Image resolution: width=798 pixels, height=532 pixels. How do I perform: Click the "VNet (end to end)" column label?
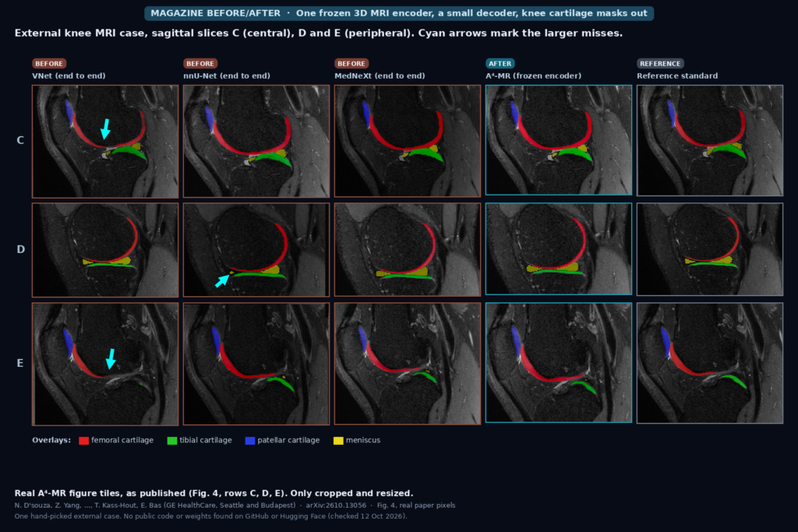point(69,76)
